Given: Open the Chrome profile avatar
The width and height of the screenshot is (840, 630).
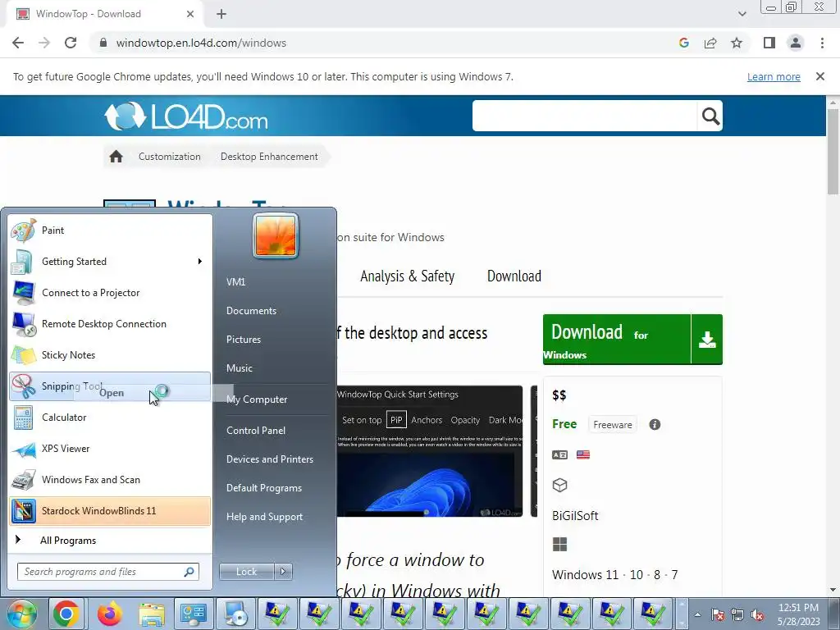Looking at the screenshot, I should 796,43.
